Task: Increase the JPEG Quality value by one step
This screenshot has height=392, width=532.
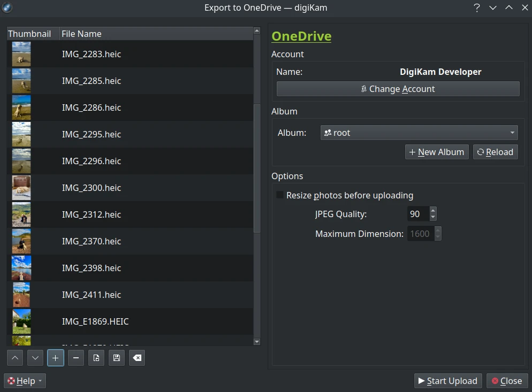Action: (x=433, y=211)
